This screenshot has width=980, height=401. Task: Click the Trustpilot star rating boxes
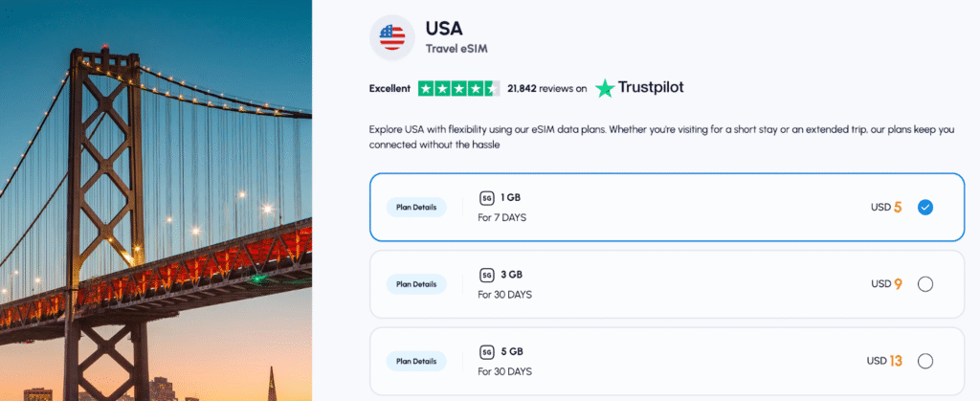point(458,88)
